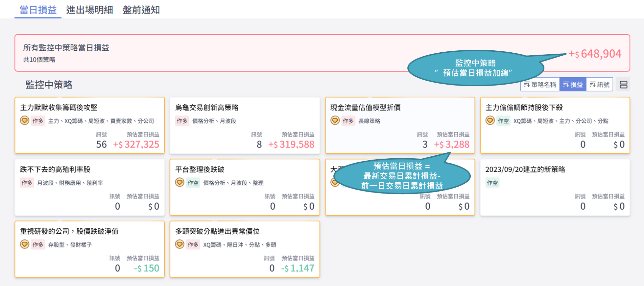Click badge icon on 主力偷偷調節持股後下殺 card
The width and height of the screenshot is (644, 286).
point(490,120)
